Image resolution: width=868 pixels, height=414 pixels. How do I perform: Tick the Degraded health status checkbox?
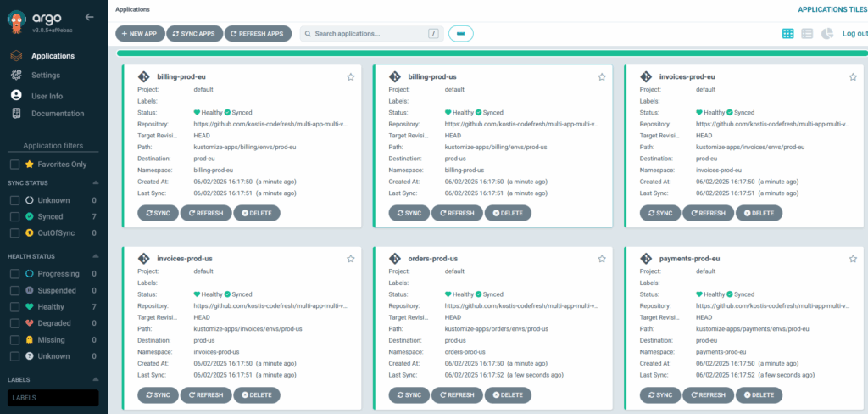pos(14,323)
